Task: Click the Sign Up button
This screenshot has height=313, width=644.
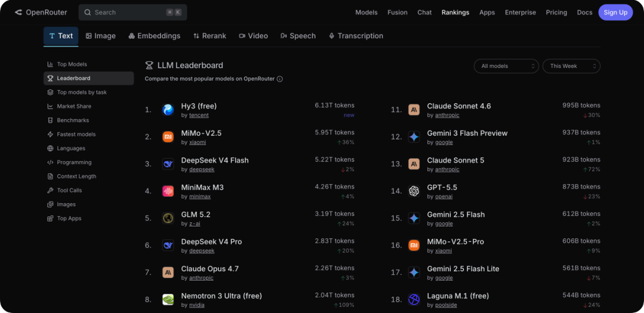Action: [615, 13]
